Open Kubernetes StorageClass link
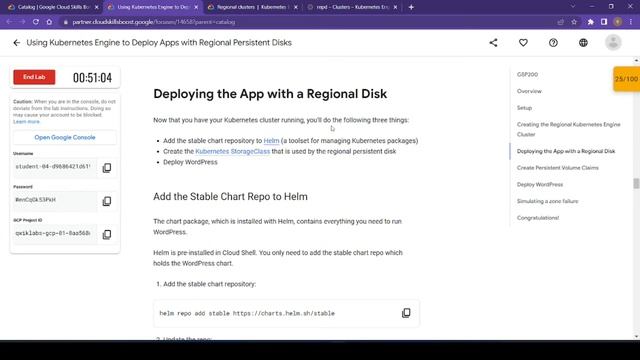Screen dimensions: 640x360 233,151
